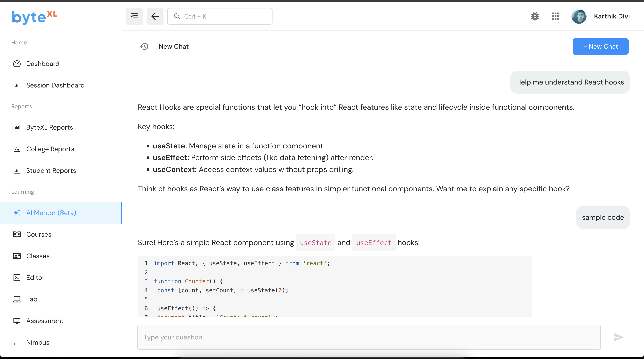Open Dashboard from sidebar
Screen dimensions: 644x359
coord(43,64)
